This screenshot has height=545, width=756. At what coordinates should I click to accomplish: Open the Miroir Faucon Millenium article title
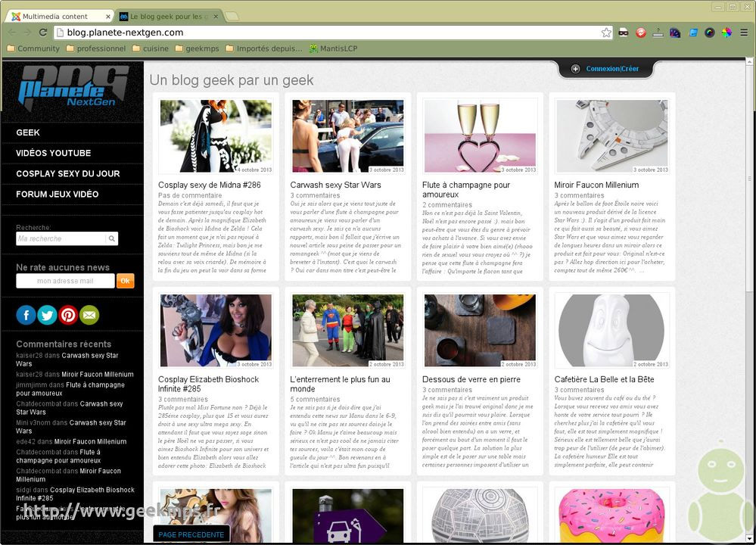tap(596, 185)
